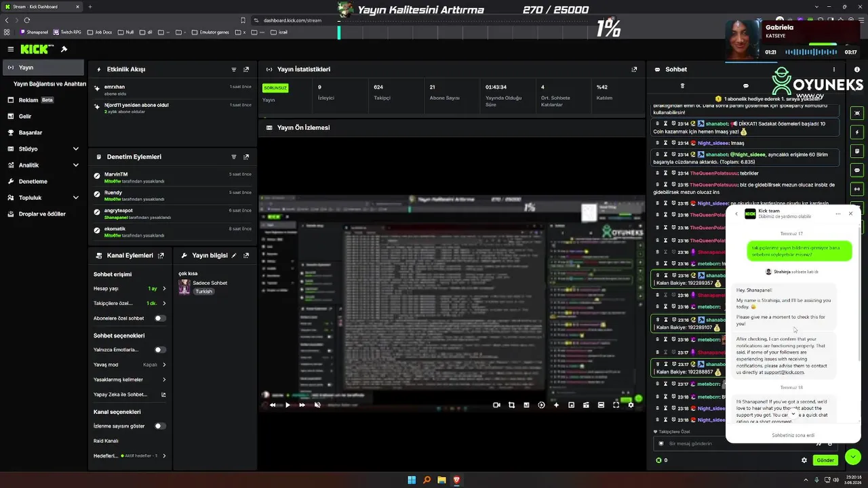Viewport: 868px width, 488px height.
Task: Open the Windows Start menu
Action: [x=412, y=480]
